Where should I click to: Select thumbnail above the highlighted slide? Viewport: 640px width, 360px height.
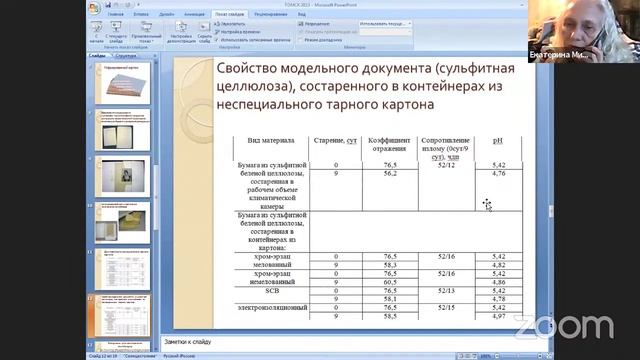pos(122,269)
